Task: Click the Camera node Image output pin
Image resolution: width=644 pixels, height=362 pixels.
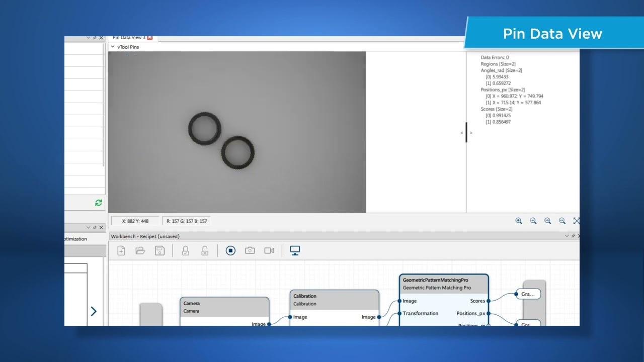Action: tap(269, 324)
